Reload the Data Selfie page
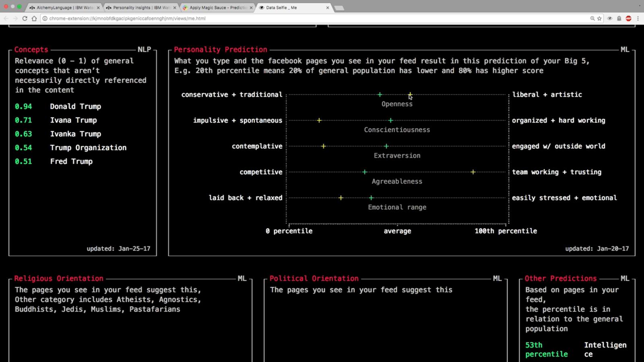Viewport: 644px width, 362px height. (x=25, y=19)
